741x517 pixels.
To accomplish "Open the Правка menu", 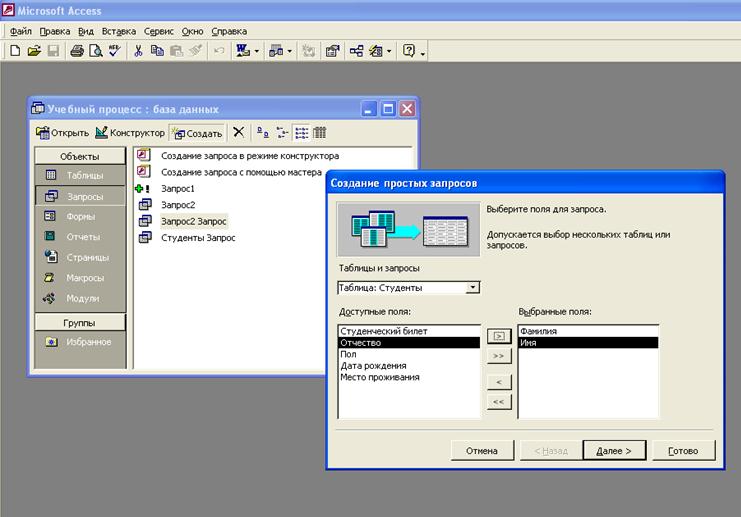I will [55, 31].
